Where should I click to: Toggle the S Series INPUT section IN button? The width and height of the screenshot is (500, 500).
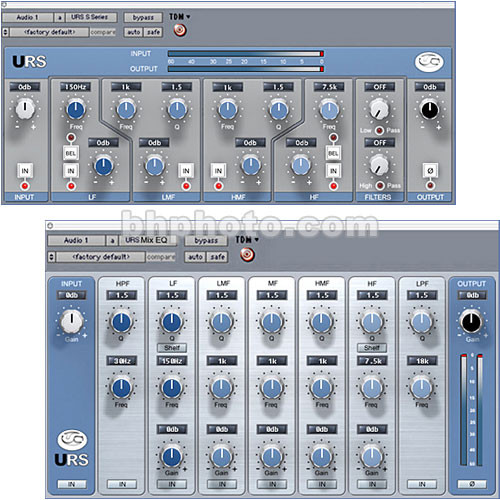point(25,171)
